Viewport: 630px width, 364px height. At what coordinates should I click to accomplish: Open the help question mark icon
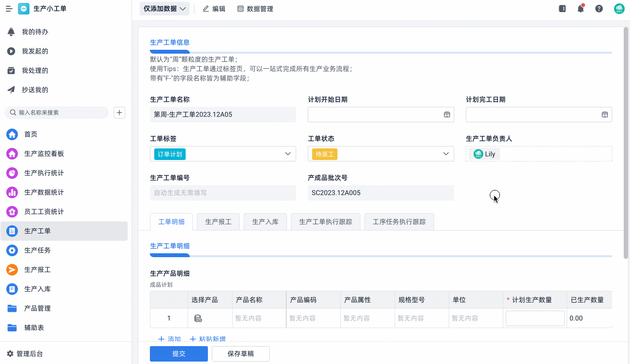pos(599,9)
